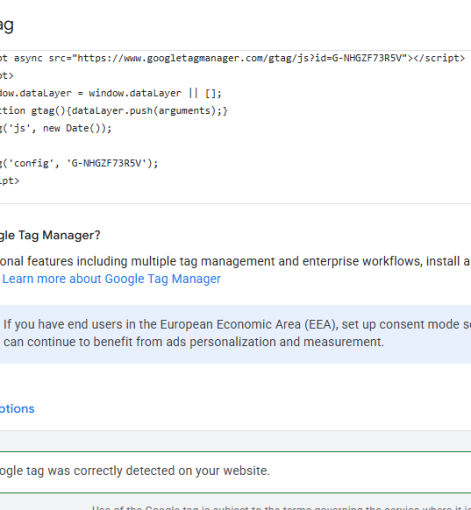Open the 'Learn more about Google Tag Manager' link
This screenshot has height=510, width=471.
[x=111, y=279]
